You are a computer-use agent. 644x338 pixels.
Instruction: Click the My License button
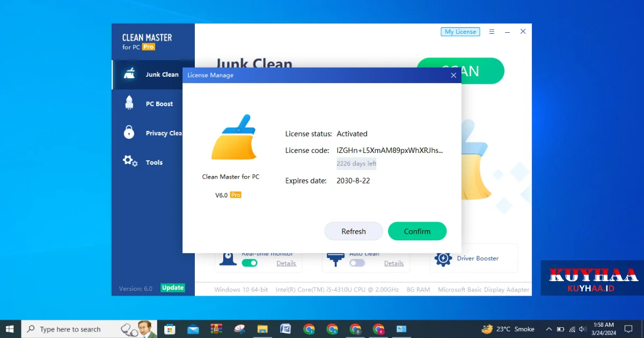point(460,32)
